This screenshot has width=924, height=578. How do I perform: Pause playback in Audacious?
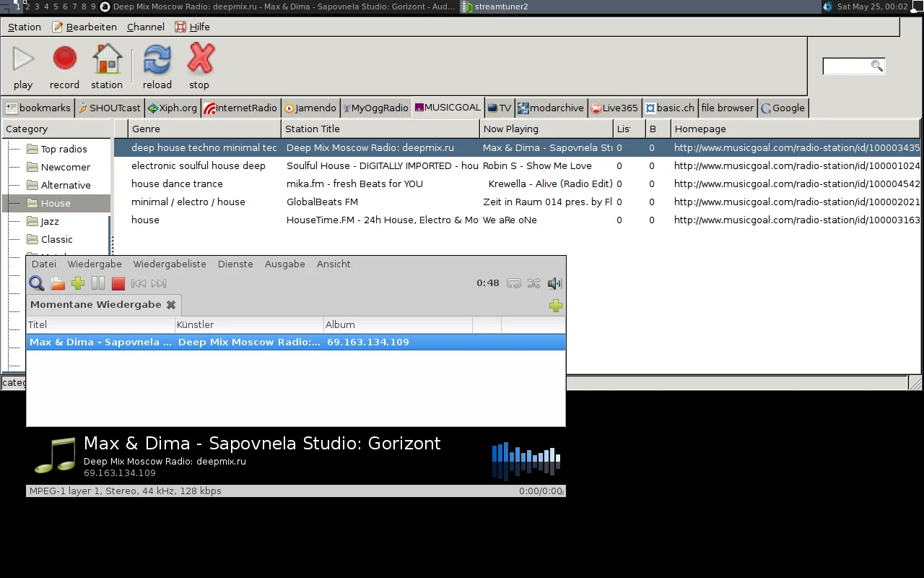(98, 283)
